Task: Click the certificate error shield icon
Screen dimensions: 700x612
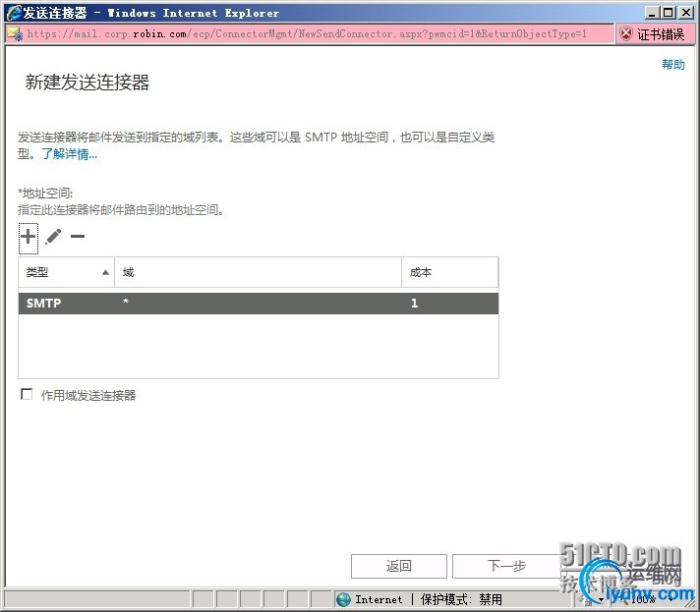Action: tap(627, 34)
